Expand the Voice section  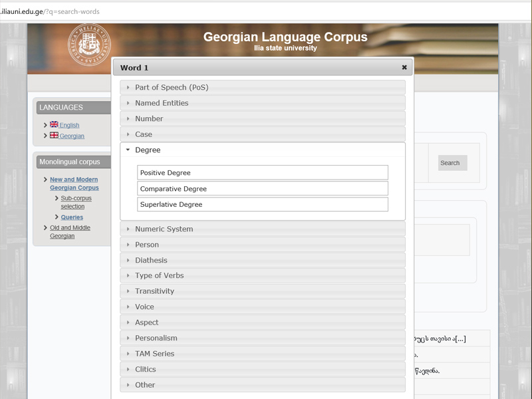click(263, 307)
